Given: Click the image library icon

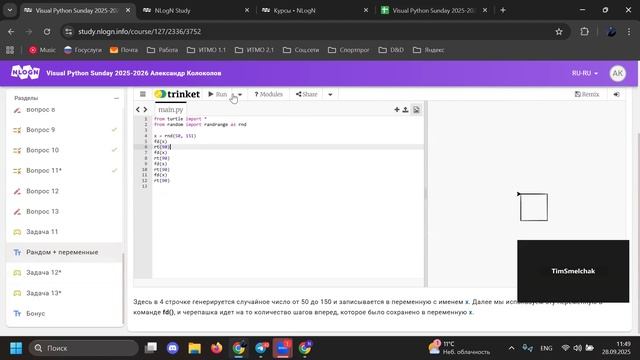Looking at the screenshot, I should [416, 109].
